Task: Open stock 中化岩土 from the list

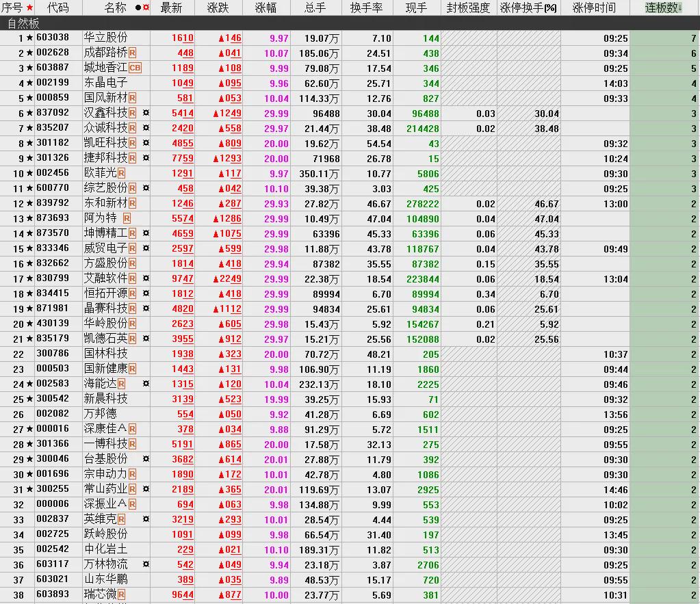Action: pos(106,549)
